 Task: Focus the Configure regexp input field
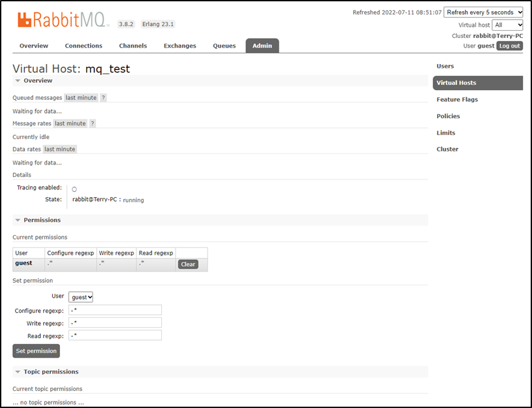pyautogui.click(x=115, y=310)
